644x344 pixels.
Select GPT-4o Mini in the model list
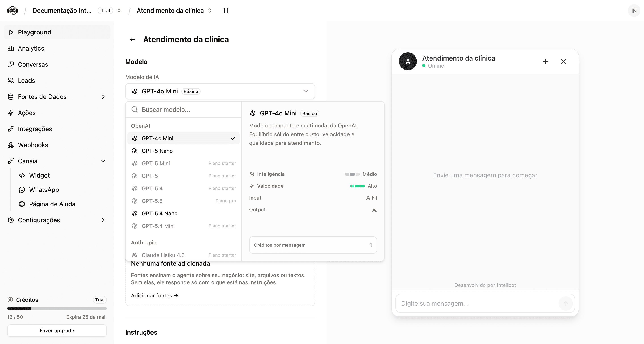[x=184, y=138]
